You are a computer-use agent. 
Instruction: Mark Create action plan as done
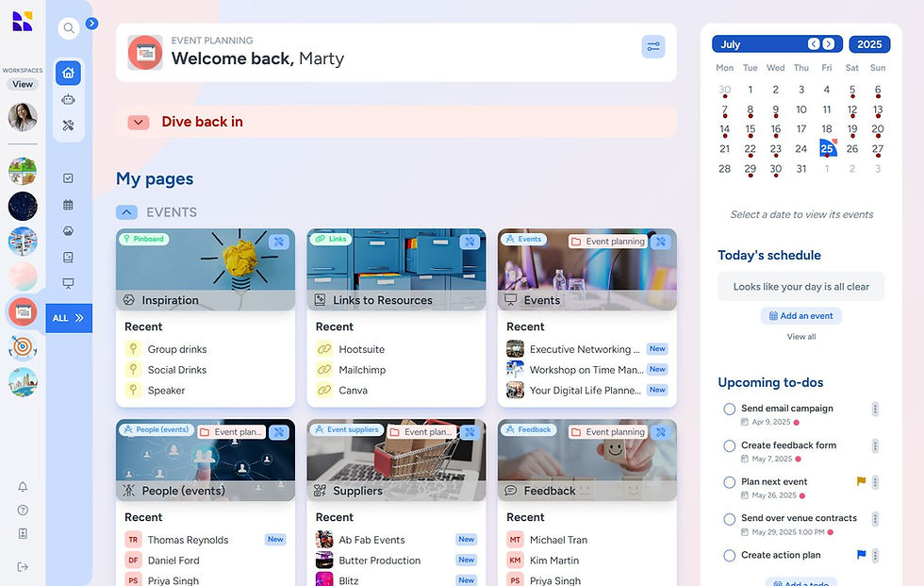click(x=729, y=556)
